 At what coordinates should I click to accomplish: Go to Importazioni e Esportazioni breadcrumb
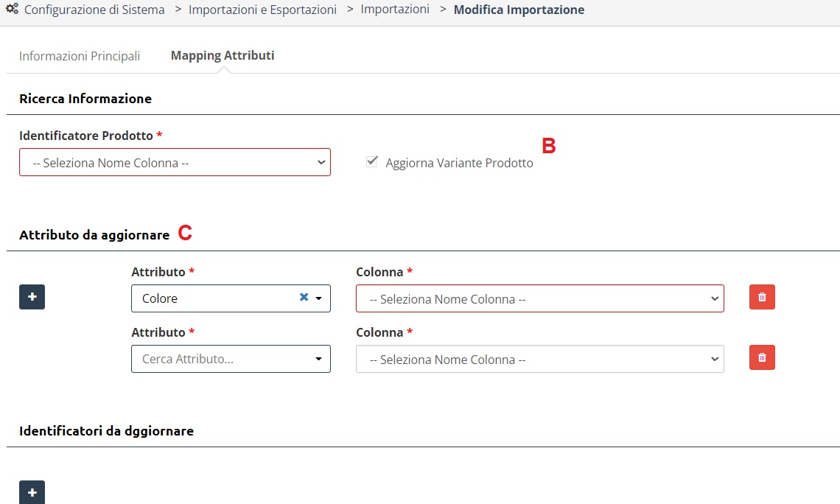[262, 10]
